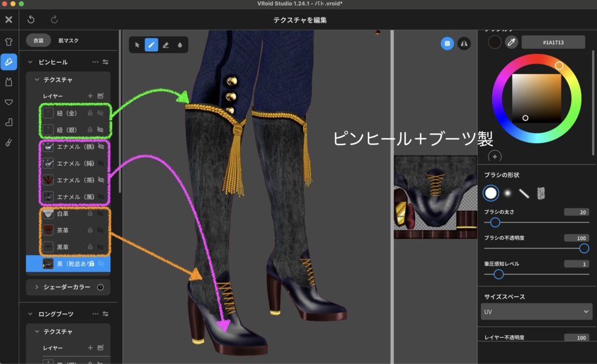Click the ブラシの太さ slider handle
Viewport: 597px width, 364px height.
(x=496, y=222)
